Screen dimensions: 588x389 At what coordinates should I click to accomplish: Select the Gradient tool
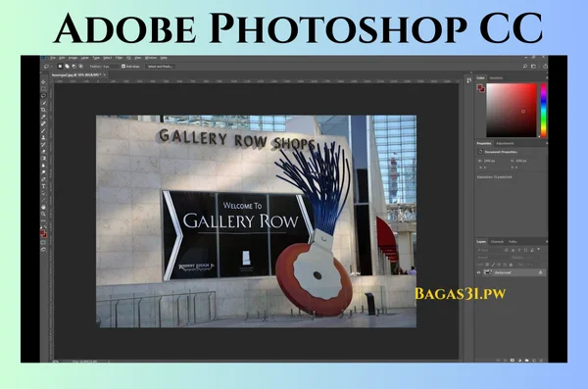[x=43, y=159]
